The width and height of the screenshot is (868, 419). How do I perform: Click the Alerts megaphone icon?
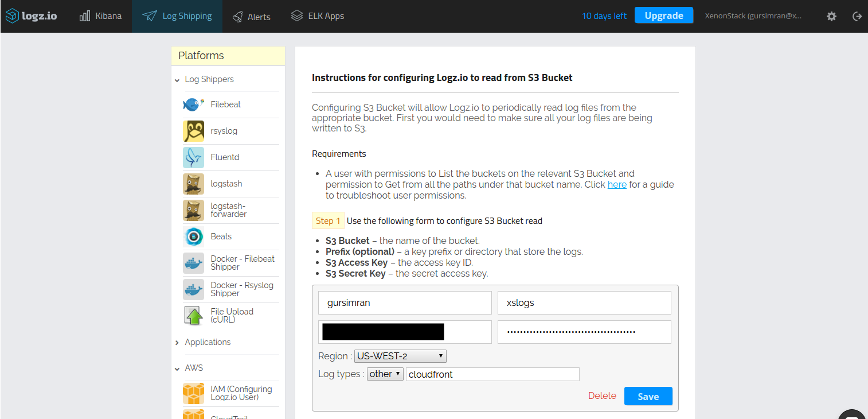tap(238, 17)
